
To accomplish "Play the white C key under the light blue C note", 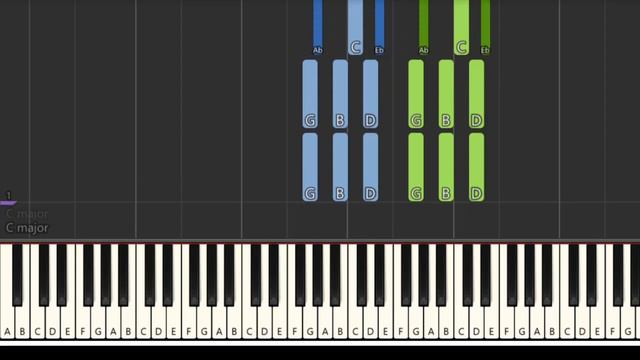I will point(355,322).
